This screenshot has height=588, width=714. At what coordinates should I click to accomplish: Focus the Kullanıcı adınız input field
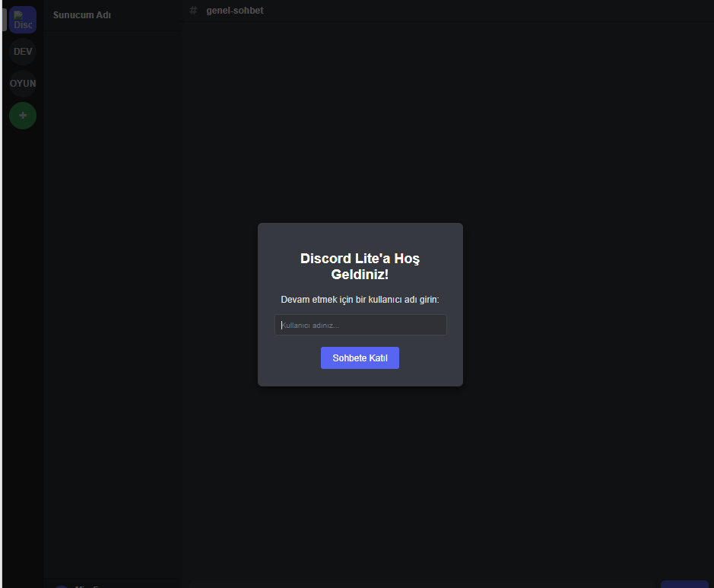pyautogui.click(x=360, y=325)
